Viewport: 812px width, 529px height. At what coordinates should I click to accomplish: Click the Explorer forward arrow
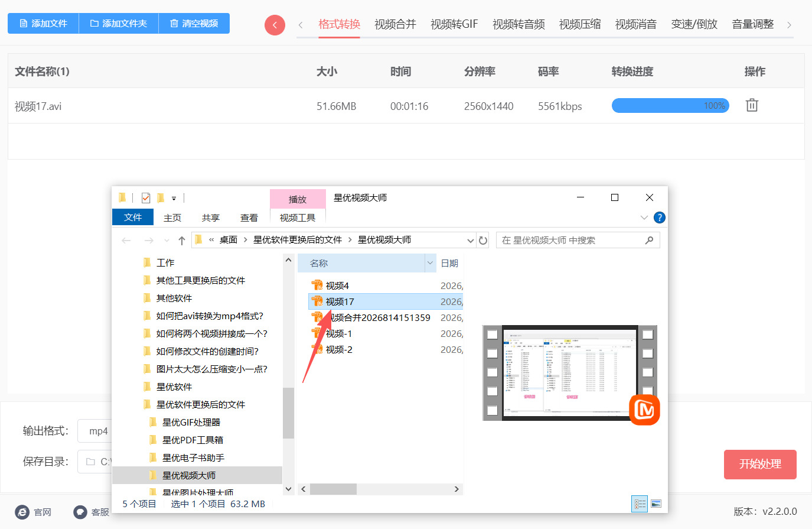[149, 241]
